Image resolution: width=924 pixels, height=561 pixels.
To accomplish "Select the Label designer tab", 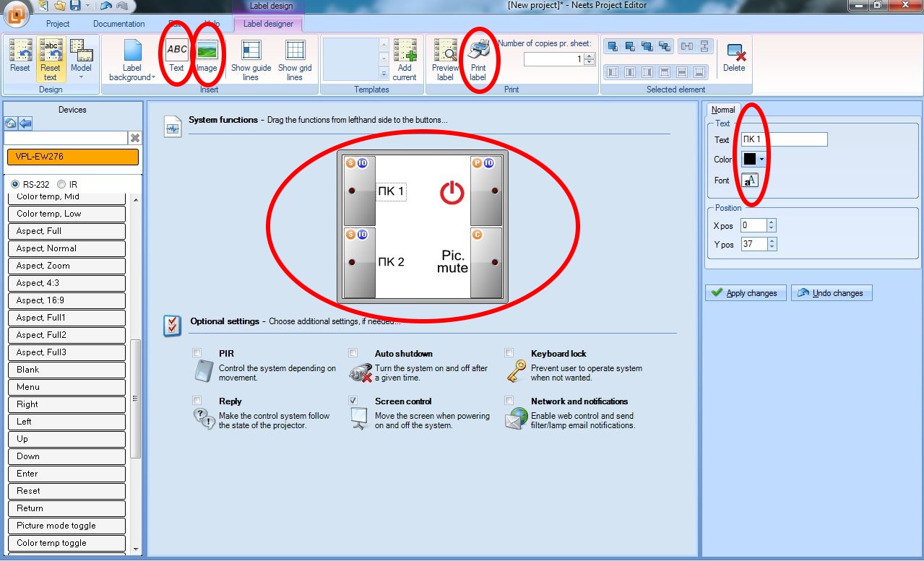I will (268, 24).
